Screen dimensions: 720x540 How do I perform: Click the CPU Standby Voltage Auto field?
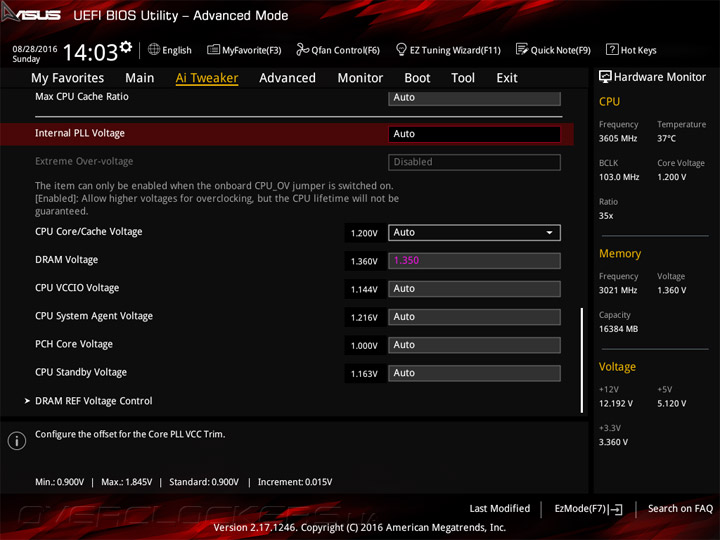pos(474,373)
